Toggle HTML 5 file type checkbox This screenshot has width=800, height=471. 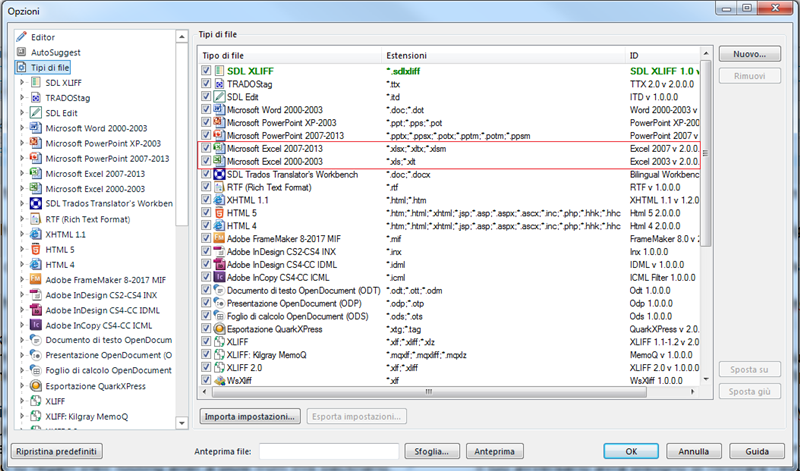206,213
